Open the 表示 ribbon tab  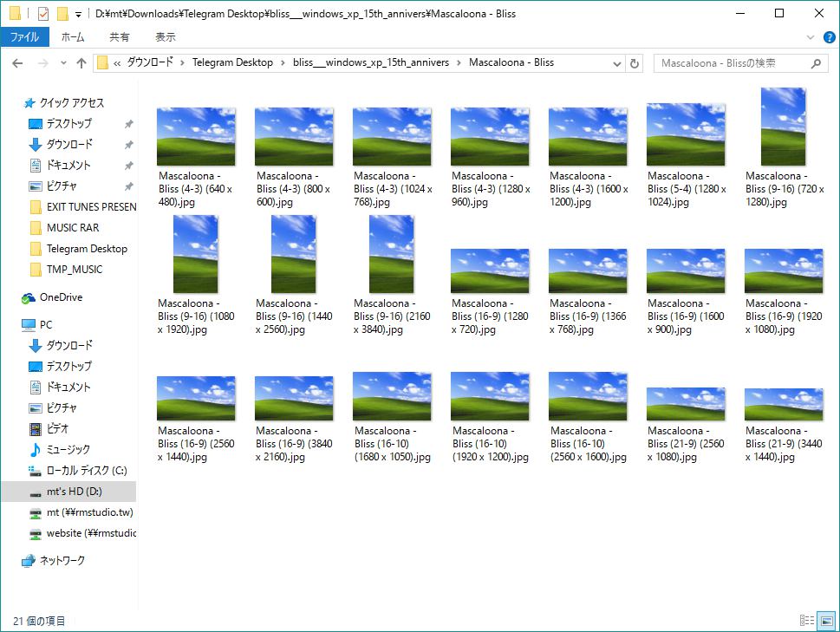coord(166,37)
